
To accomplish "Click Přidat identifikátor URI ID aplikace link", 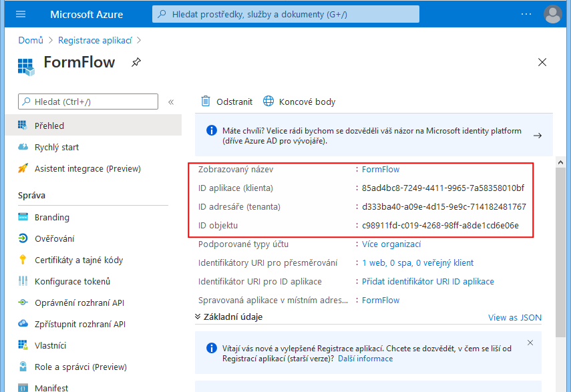I will click(x=427, y=281).
